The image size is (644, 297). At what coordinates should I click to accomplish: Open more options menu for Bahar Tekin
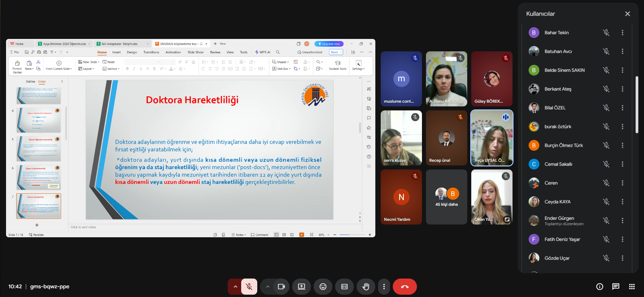622,33
